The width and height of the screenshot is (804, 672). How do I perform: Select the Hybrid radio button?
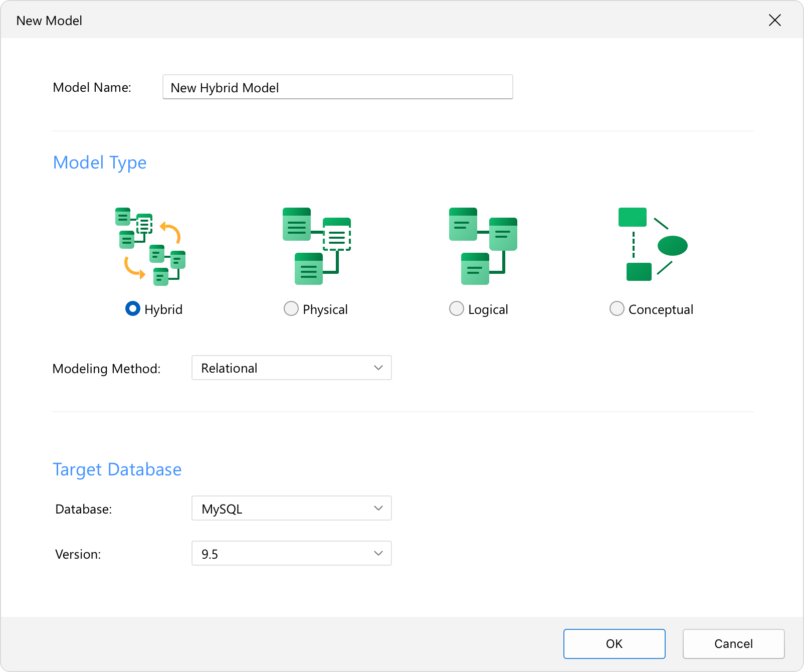[x=133, y=308]
